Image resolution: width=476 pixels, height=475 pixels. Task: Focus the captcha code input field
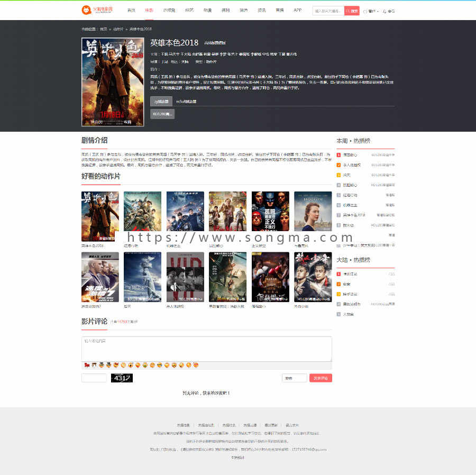(x=94, y=378)
